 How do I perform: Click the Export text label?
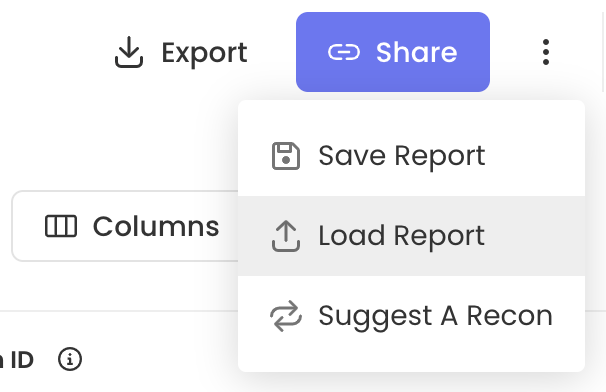tap(204, 53)
